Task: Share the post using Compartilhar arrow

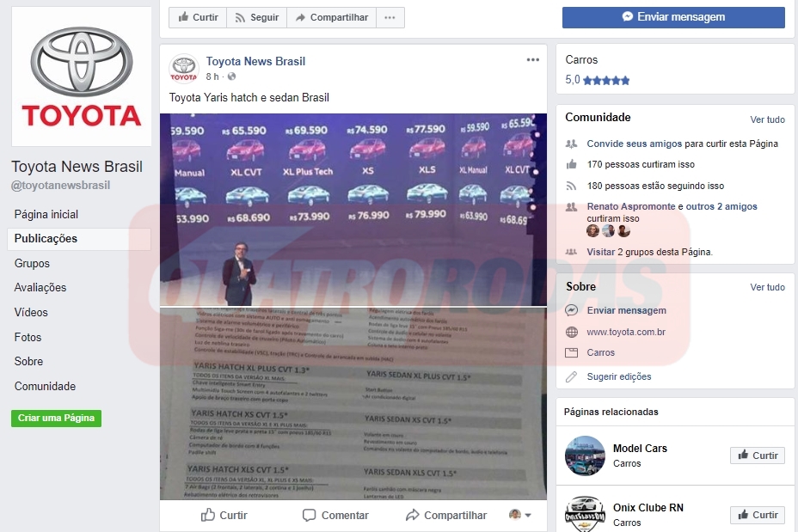Action: [445, 515]
